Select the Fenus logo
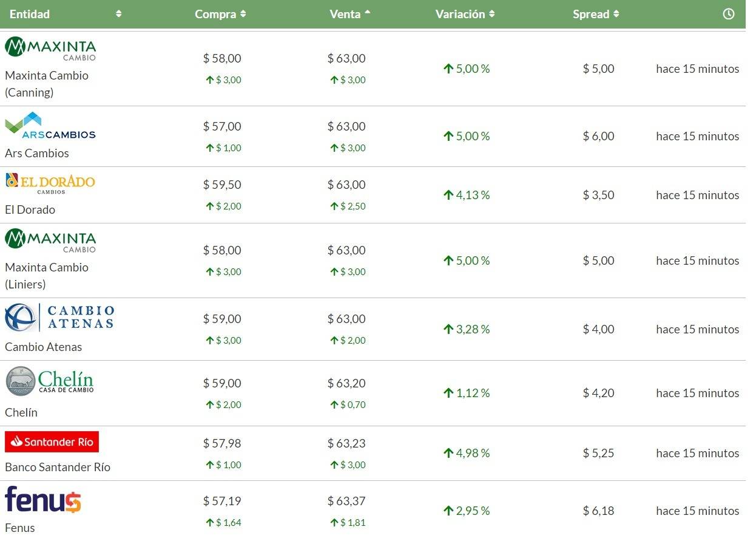 (x=43, y=500)
